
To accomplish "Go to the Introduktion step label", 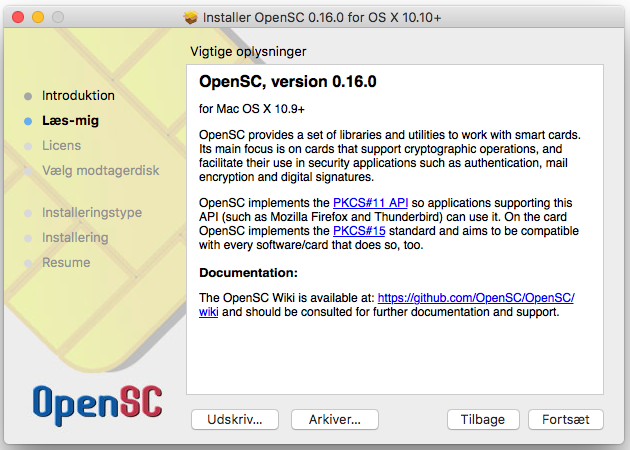I will [78, 96].
